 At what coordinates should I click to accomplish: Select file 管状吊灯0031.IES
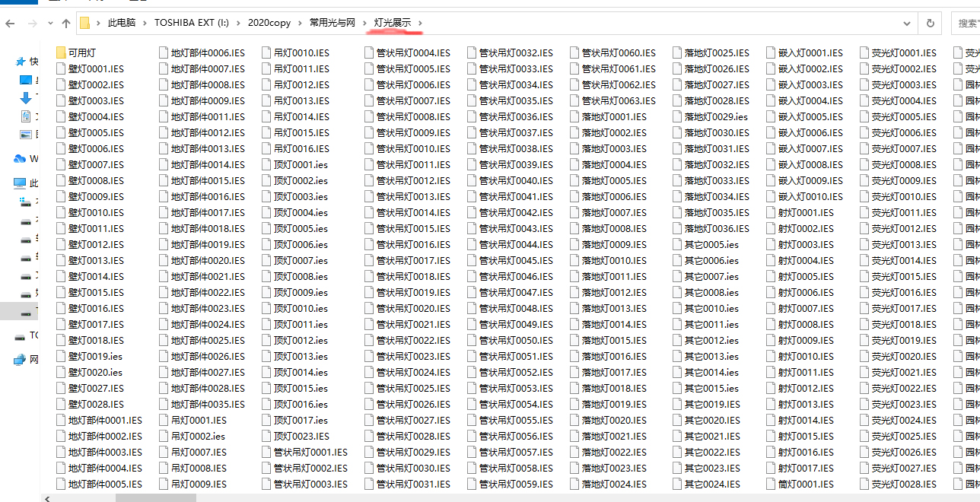point(408,484)
